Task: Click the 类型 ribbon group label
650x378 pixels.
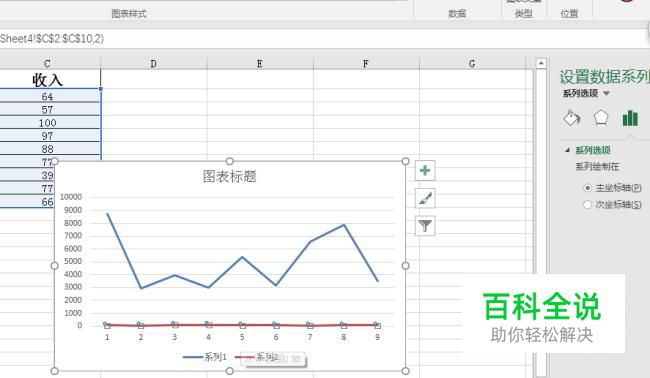Action: (x=524, y=14)
